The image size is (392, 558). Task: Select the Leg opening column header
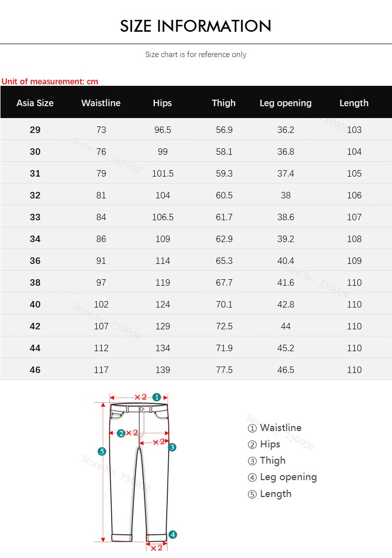pos(285,103)
